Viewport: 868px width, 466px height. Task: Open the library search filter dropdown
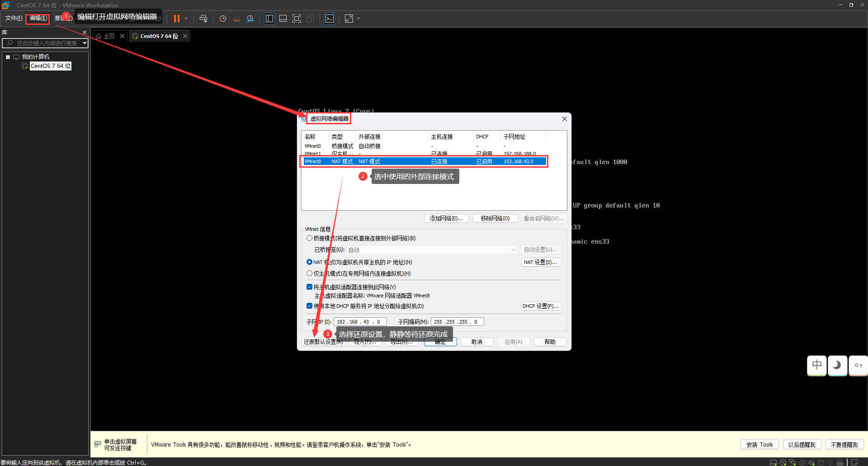pyautogui.click(x=85, y=43)
